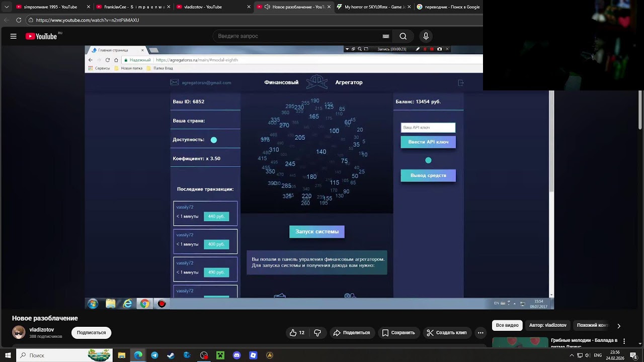View site information icon in address bar
Viewport: 644px width, 362px height.
pos(31,20)
